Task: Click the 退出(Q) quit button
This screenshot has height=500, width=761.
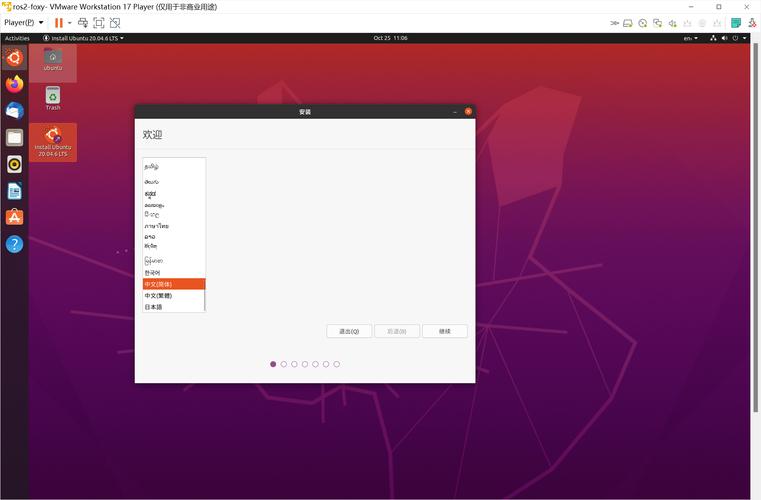Action: click(x=349, y=331)
